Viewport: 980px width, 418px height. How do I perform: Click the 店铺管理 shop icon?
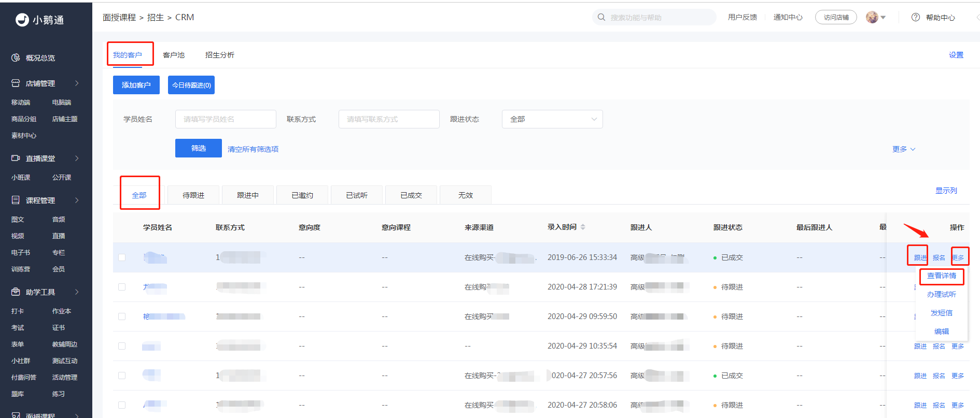click(16, 83)
